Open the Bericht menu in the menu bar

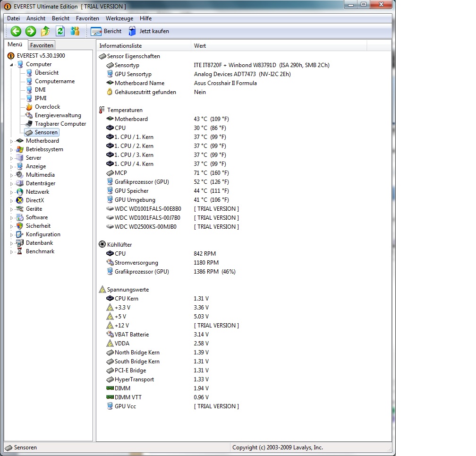click(x=60, y=18)
